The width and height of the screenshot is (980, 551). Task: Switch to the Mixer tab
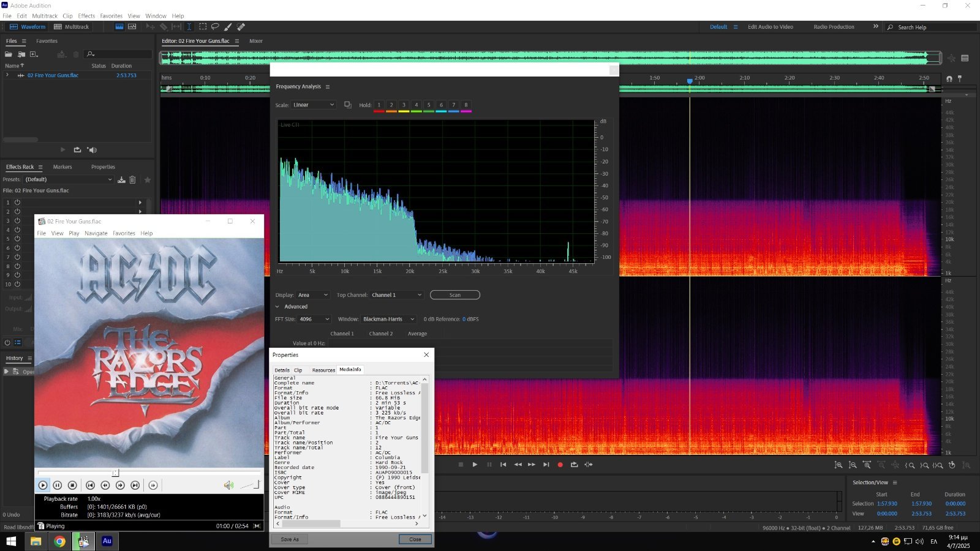pos(256,41)
